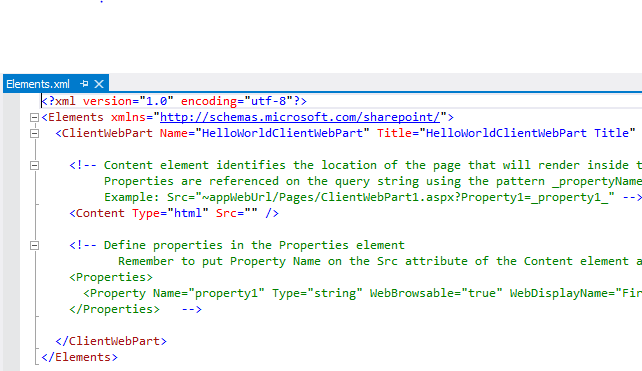Collapse the Elements root node

click(x=34, y=118)
